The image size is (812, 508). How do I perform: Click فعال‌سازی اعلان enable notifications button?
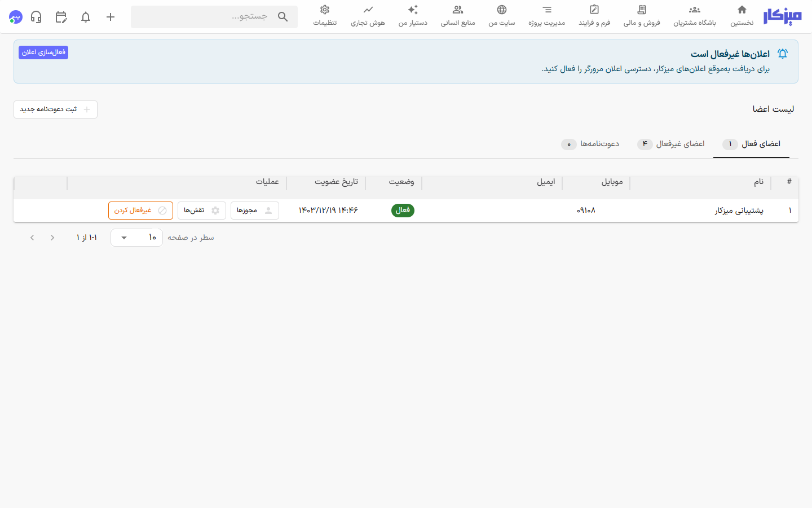[x=43, y=52]
